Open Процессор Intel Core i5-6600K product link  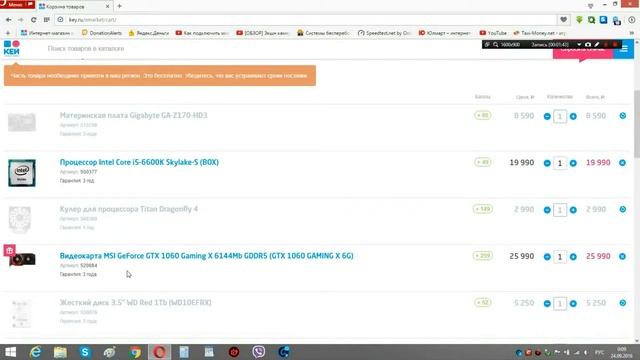point(139,162)
